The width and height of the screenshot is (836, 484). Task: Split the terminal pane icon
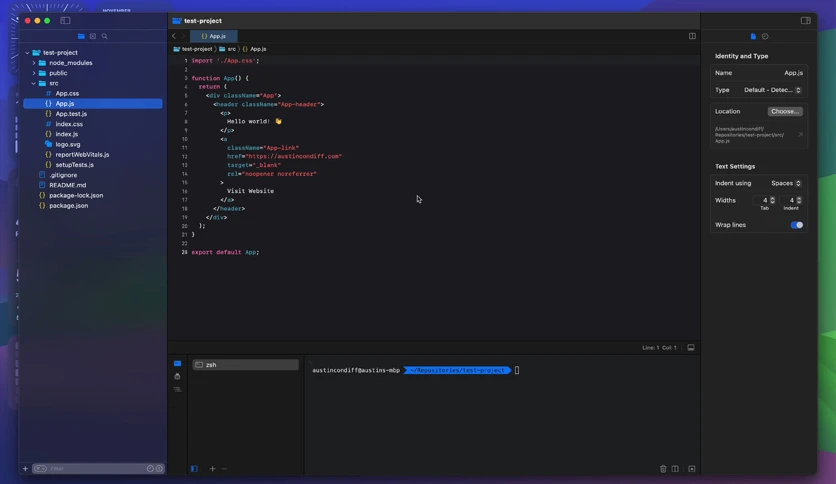coord(676,469)
